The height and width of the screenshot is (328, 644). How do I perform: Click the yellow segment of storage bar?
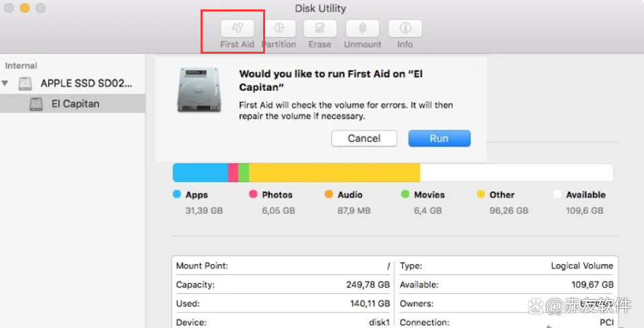pyautogui.click(x=334, y=173)
